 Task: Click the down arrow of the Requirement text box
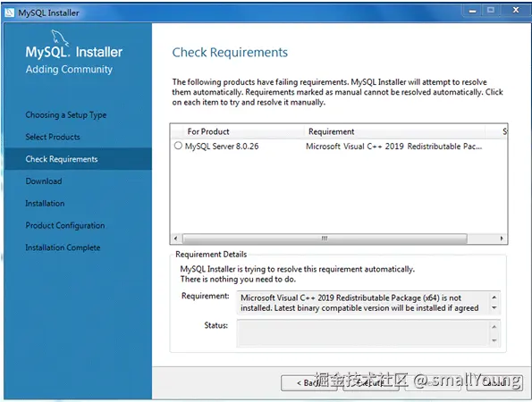(x=494, y=308)
